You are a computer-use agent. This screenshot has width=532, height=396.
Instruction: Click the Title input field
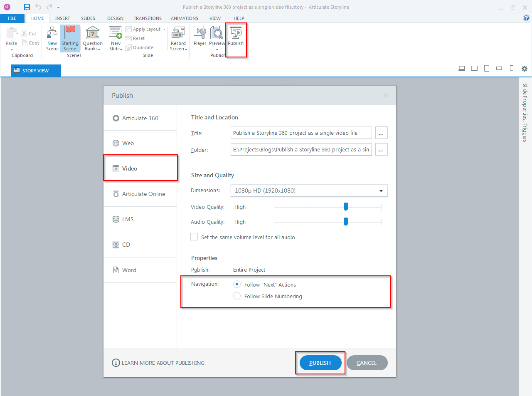pyautogui.click(x=301, y=133)
